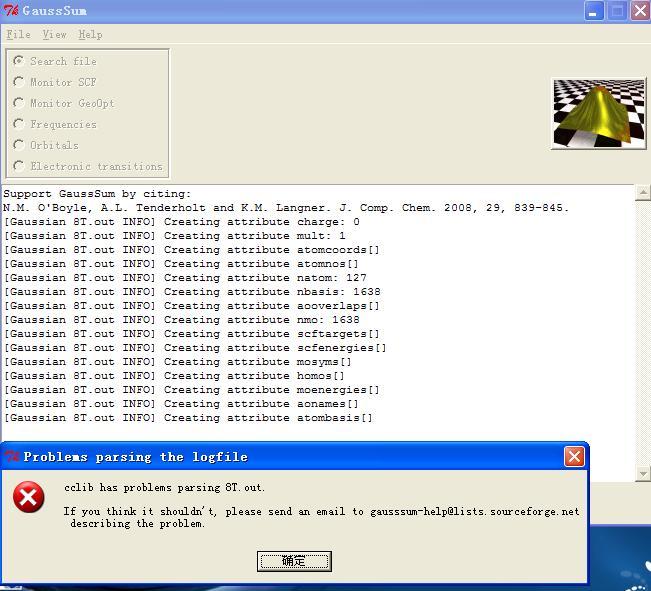This screenshot has width=651, height=591.
Task: Select the Frequencies radio option
Action: (55, 124)
